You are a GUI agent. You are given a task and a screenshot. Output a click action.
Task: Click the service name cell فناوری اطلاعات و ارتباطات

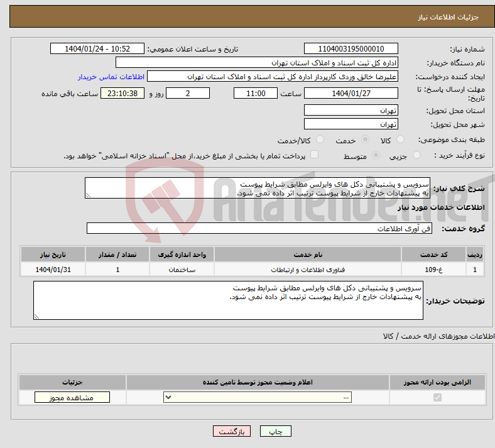(308, 270)
